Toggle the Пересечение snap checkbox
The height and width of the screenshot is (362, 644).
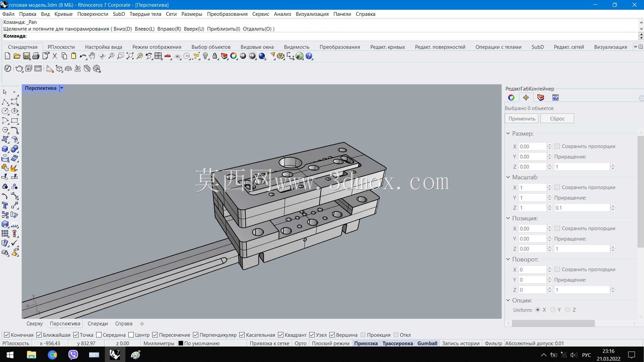(155, 335)
